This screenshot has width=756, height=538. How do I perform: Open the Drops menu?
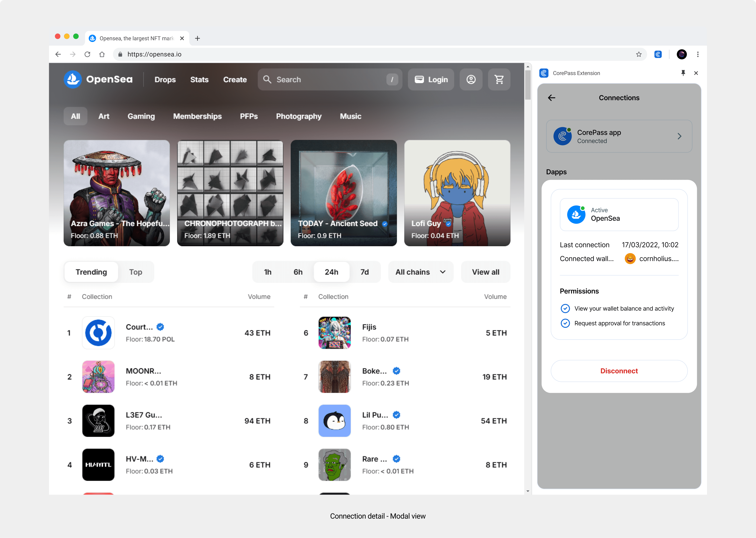[165, 79]
